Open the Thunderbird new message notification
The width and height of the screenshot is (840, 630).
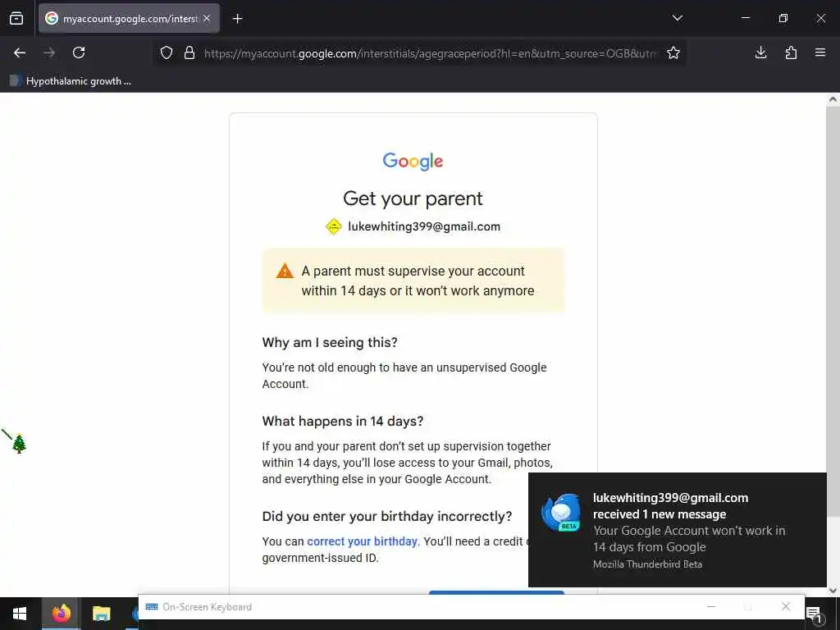pos(677,530)
